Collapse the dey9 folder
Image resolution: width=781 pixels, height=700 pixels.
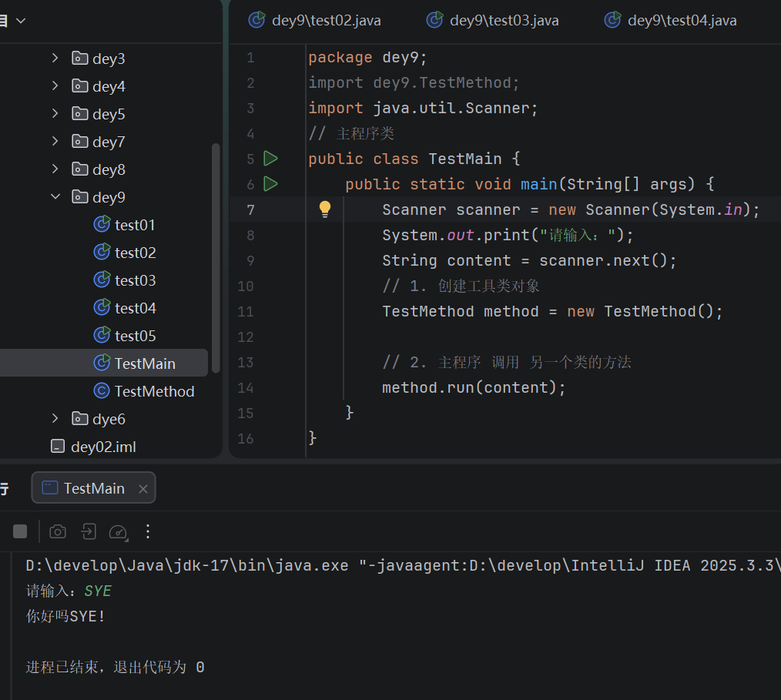(x=55, y=197)
